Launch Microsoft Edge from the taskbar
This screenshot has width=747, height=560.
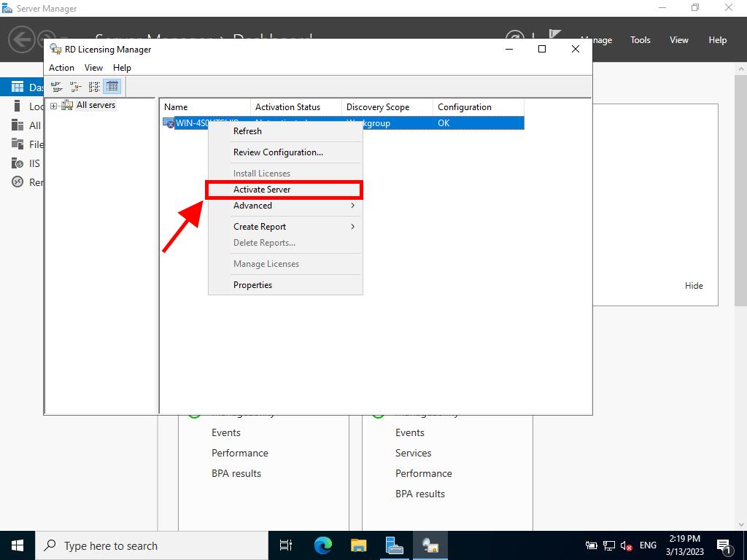tap(323, 545)
